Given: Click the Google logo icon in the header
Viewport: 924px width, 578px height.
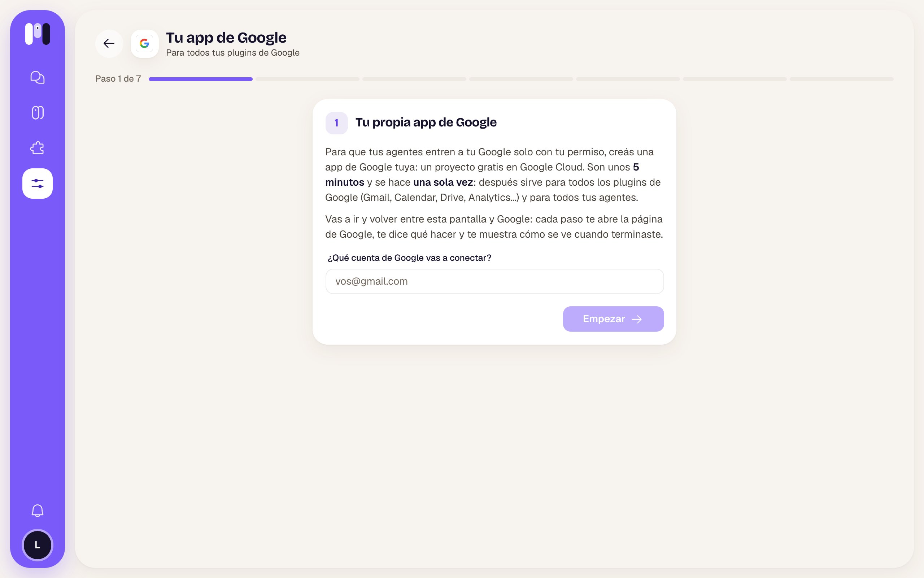Looking at the screenshot, I should [144, 44].
